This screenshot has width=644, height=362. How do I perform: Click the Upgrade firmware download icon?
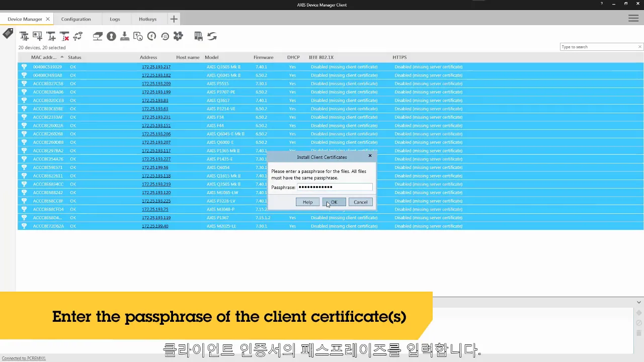(x=125, y=36)
